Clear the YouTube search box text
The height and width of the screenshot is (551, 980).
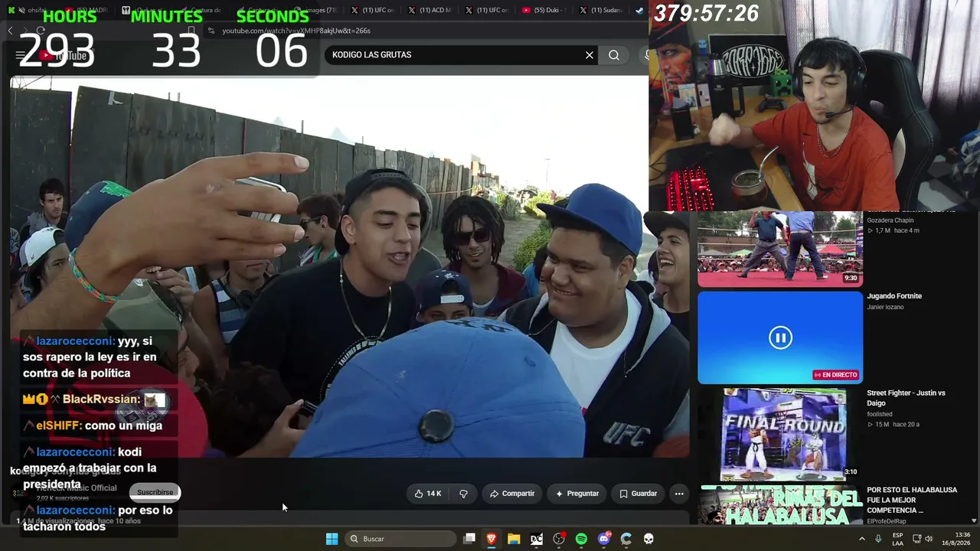(x=590, y=55)
